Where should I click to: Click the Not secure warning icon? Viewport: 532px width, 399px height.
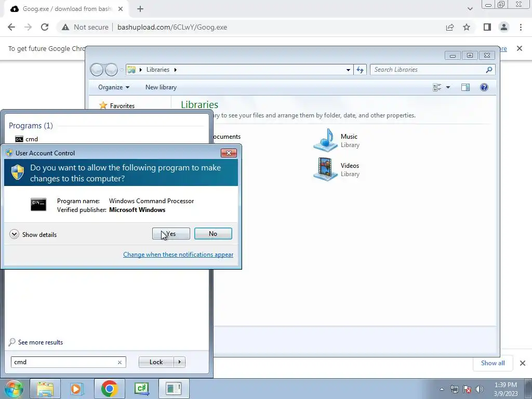click(x=65, y=27)
